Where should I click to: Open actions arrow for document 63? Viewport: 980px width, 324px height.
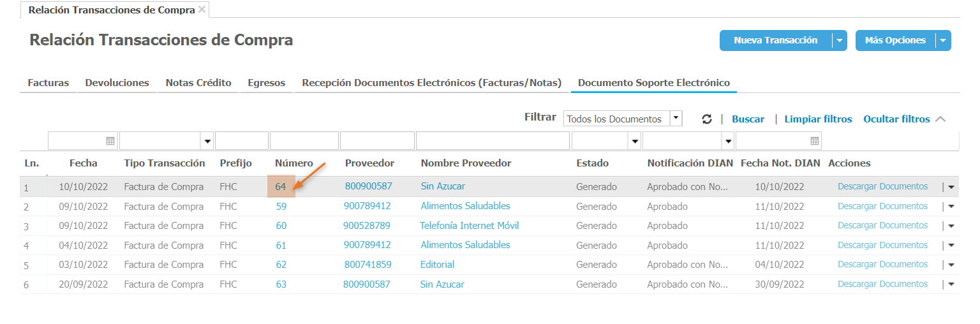point(951,284)
